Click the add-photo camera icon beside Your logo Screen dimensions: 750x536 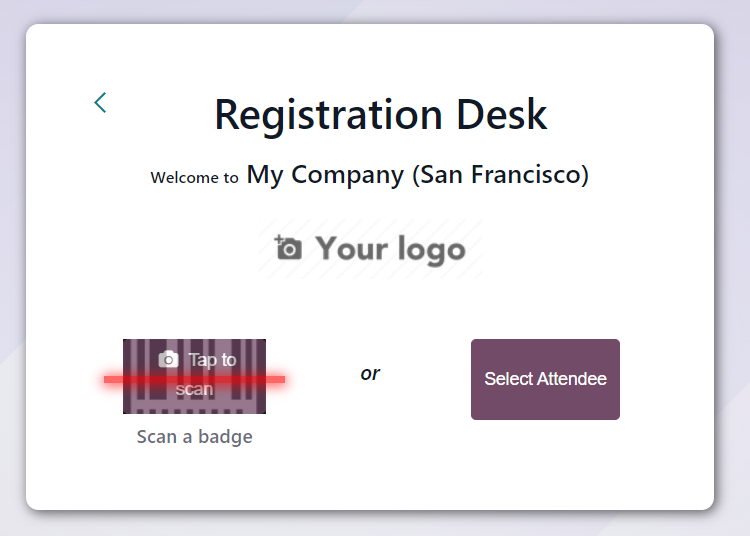point(288,247)
